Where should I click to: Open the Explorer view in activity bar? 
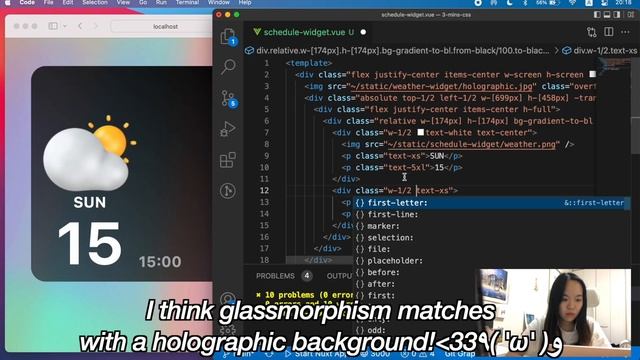pyautogui.click(x=228, y=37)
